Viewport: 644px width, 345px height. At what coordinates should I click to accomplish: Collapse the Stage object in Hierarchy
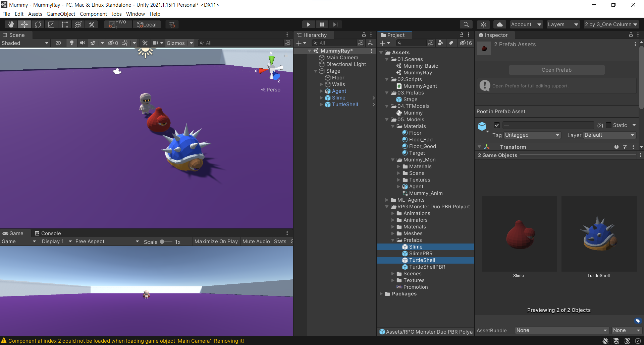coord(316,71)
